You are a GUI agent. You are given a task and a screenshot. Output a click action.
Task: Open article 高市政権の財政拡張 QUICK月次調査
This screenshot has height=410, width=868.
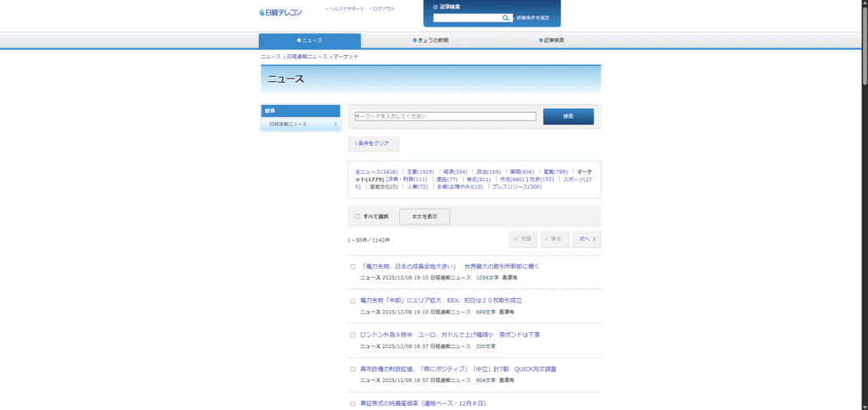458,369
